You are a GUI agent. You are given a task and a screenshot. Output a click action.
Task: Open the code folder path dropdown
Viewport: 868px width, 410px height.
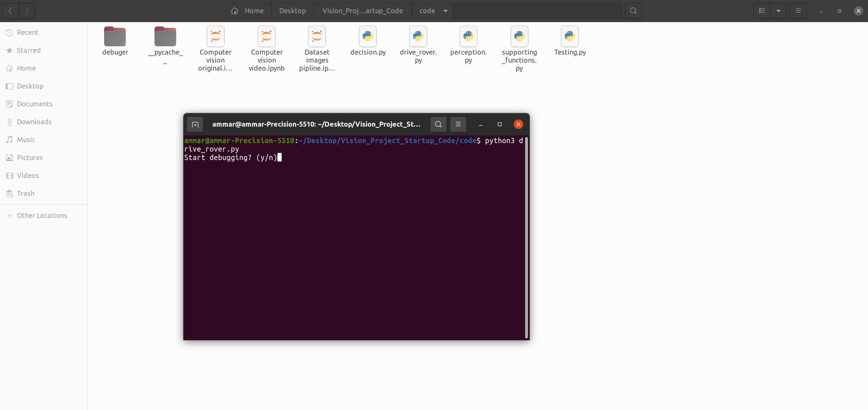(445, 11)
